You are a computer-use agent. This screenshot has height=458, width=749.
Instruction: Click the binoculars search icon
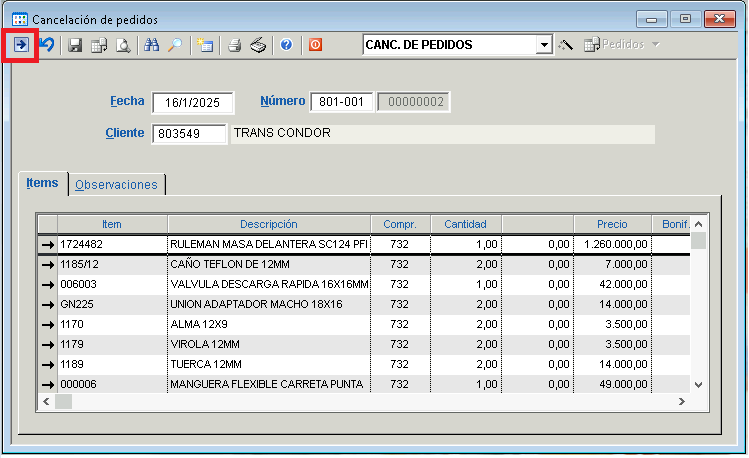[152, 45]
